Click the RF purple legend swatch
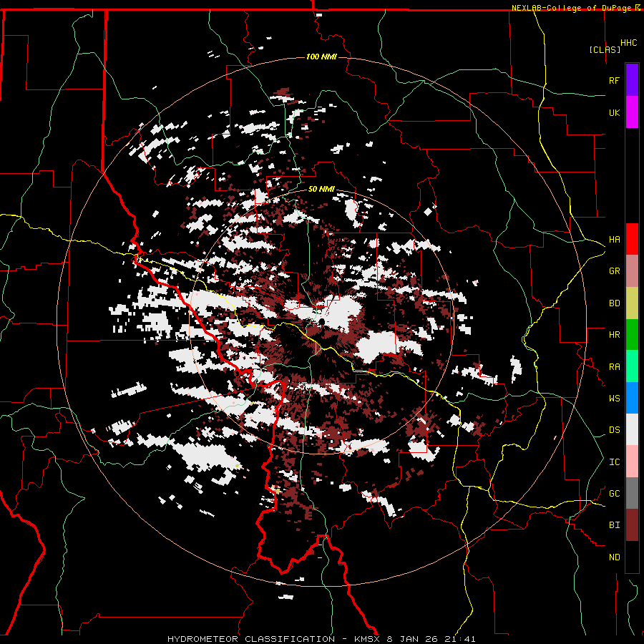The image size is (644, 644). click(x=632, y=80)
